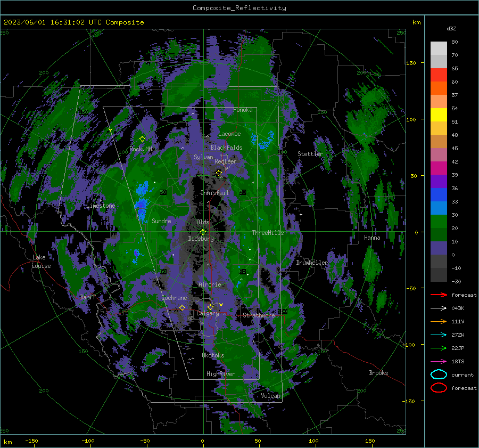Click the Ponoka city label
This screenshot has height=448, width=479.
pos(243,110)
